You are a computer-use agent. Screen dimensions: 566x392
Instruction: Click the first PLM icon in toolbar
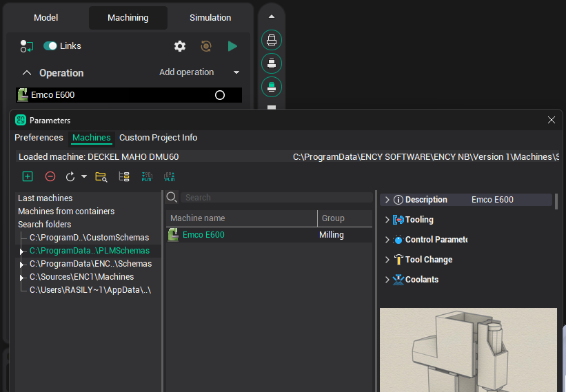coord(147,176)
